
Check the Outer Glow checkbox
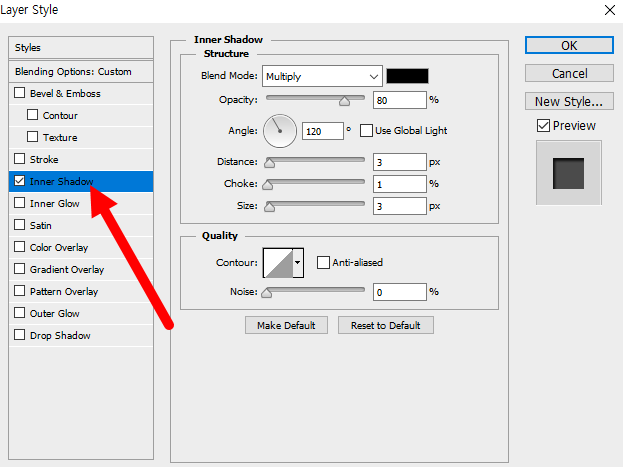[x=19, y=313]
